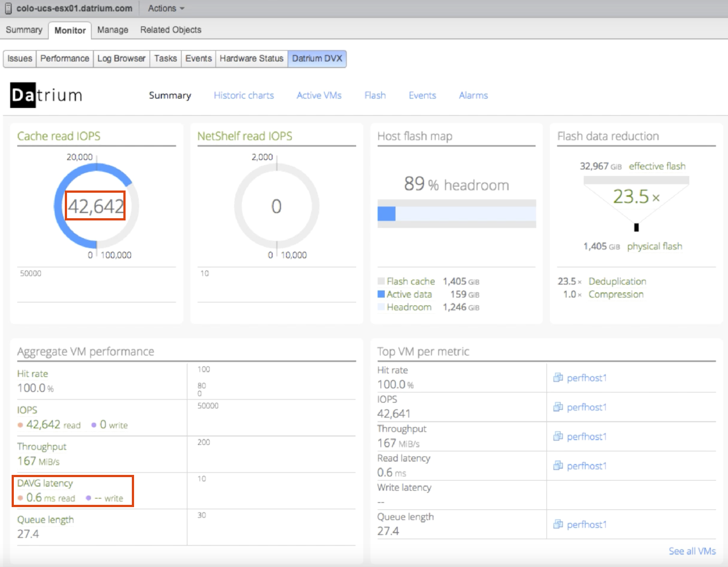Go to Historic charts view
Screen dimensions: 728x567
pyautogui.click(x=244, y=95)
